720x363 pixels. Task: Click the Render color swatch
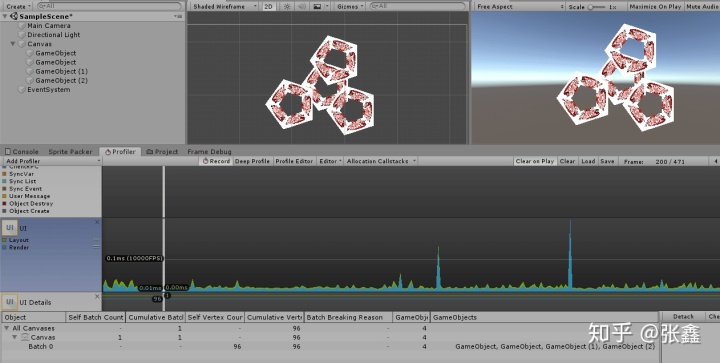pos(5,247)
